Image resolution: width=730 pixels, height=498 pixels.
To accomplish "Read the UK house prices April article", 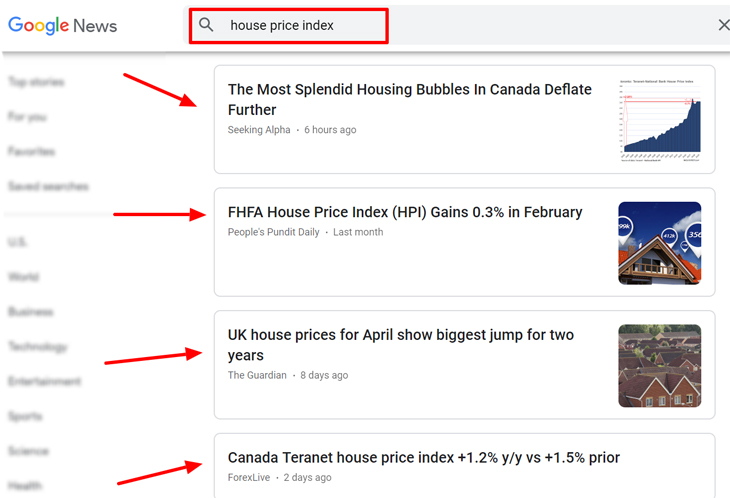I will pos(400,345).
